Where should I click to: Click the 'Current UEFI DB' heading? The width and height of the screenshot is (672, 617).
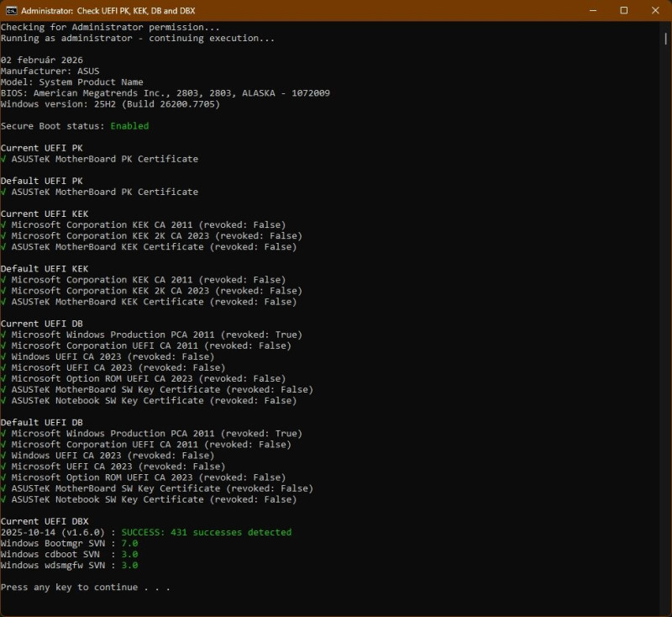(41, 324)
